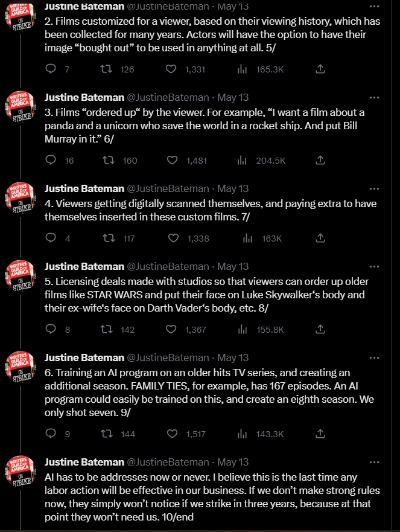Like the tweet about viewers getting digitally scanned
Viewport: 400px width, 532px height.
[173, 238]
